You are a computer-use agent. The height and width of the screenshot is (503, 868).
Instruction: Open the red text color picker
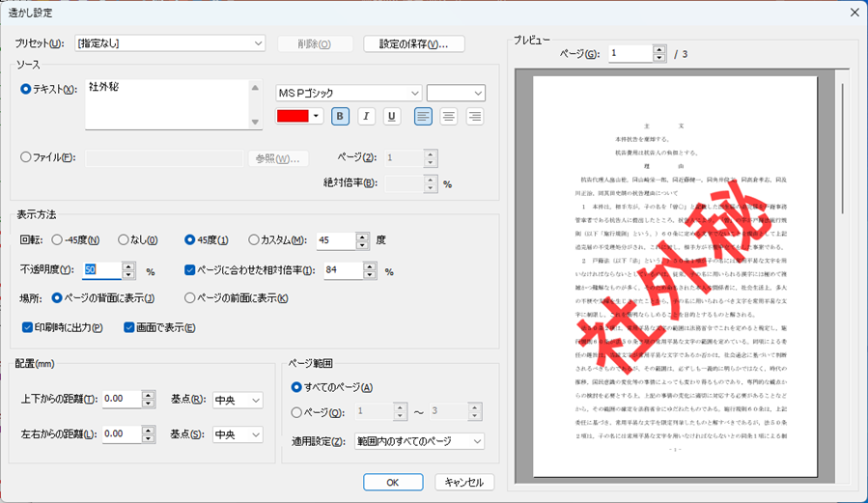(x=299, y=117)
